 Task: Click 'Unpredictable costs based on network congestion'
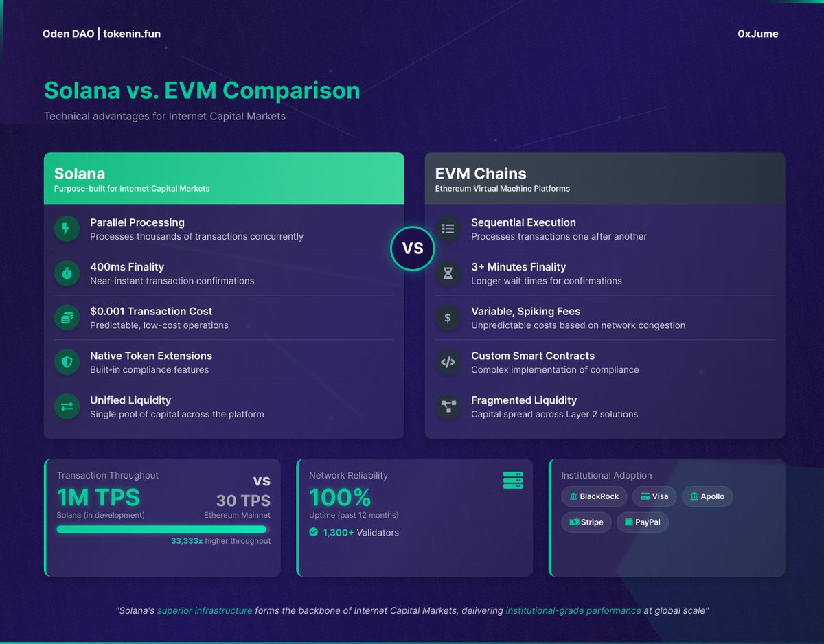click(x=578, y=325)
